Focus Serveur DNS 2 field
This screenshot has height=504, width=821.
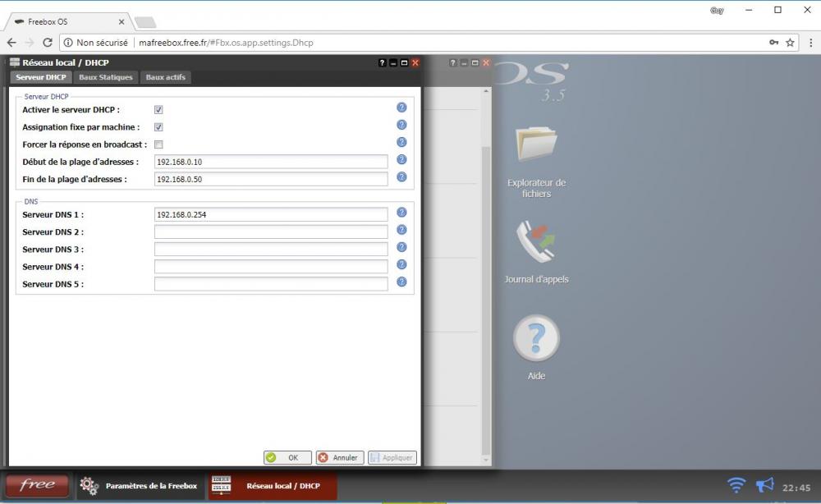pos(271,231)
